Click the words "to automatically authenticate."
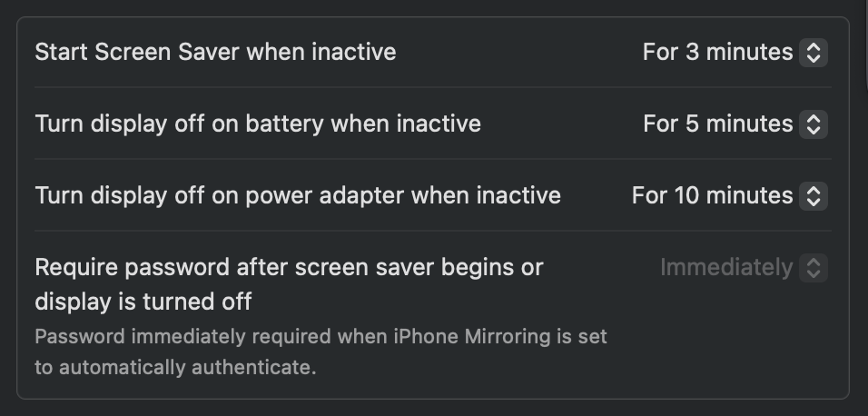 tap(174, 368)
